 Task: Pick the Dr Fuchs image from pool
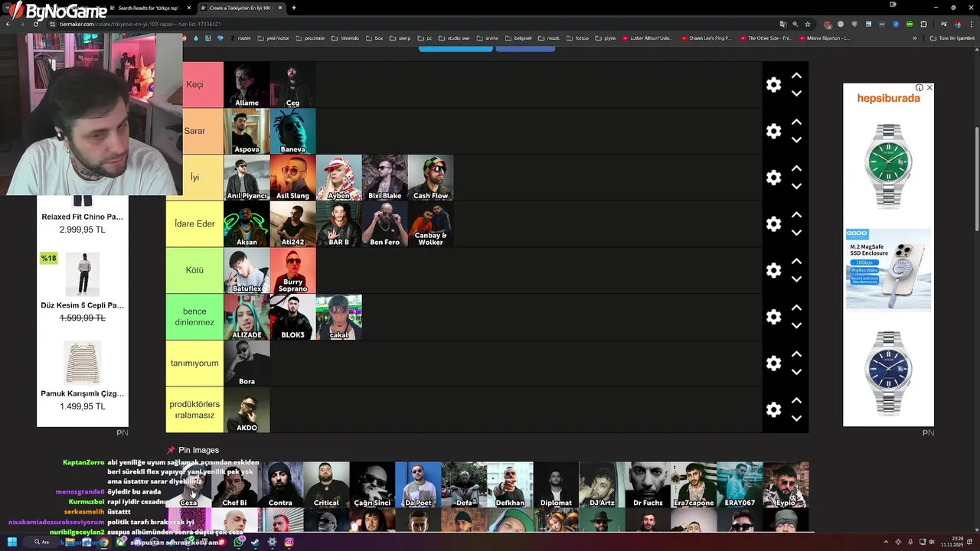pyautogui.click(x=648, y=484)
